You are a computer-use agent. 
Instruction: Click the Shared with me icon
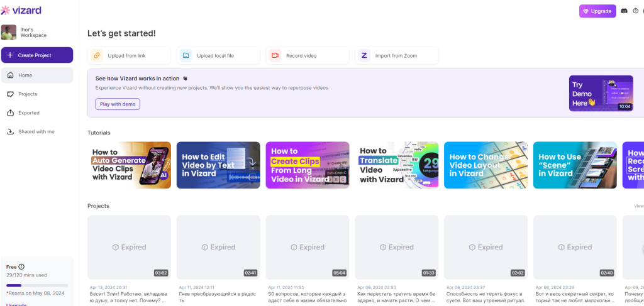[11, 132]
